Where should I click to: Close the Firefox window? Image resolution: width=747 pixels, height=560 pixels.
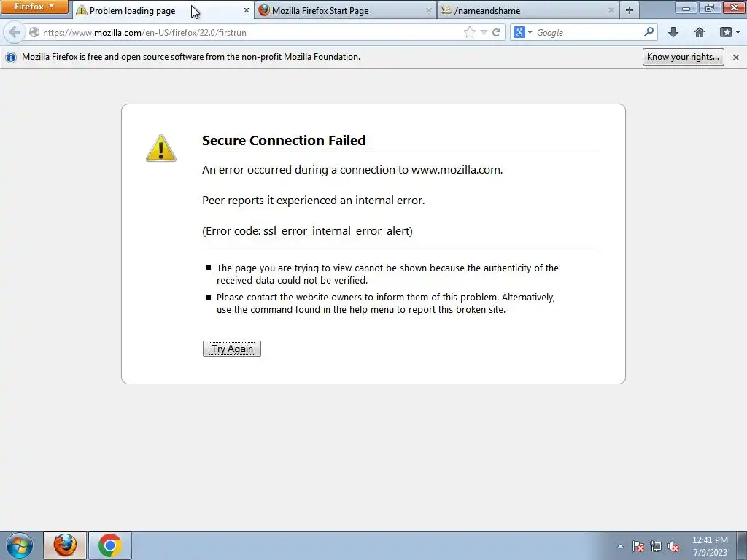734,7
